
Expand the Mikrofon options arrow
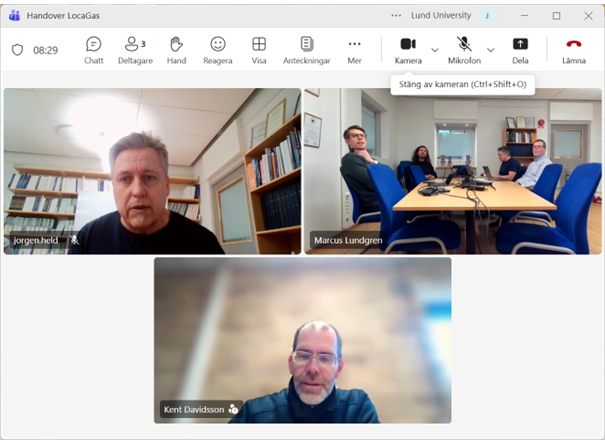(x=490, y=50)
